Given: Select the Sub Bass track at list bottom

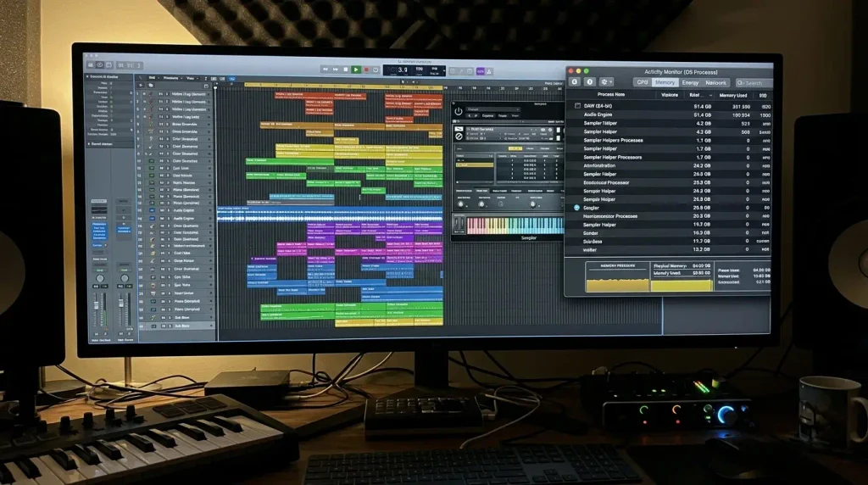Looking at the screenshot, I should pos(175,326).
